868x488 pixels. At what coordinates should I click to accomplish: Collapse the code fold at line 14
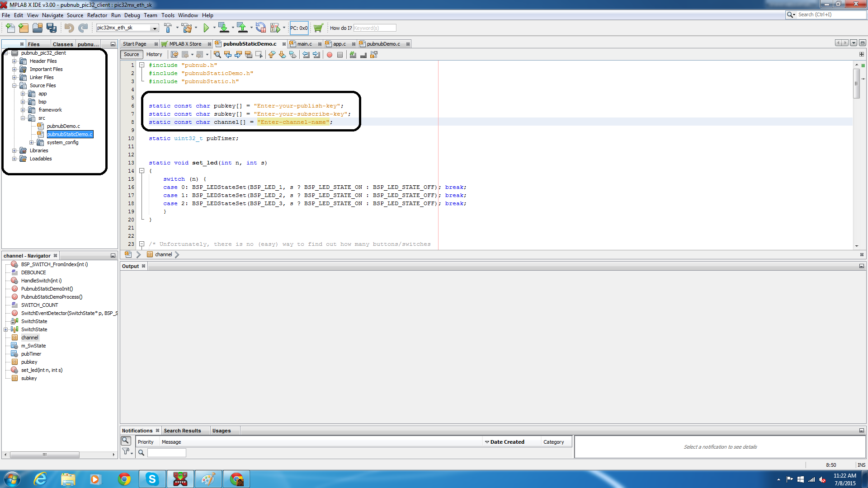142,171
